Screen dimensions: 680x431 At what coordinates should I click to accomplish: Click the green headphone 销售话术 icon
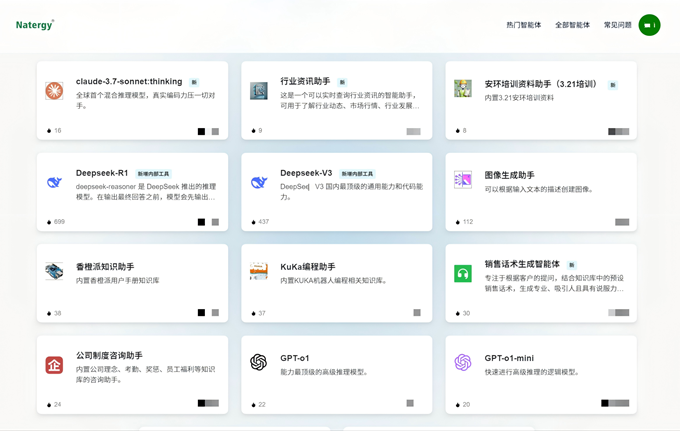click(463, 273)
